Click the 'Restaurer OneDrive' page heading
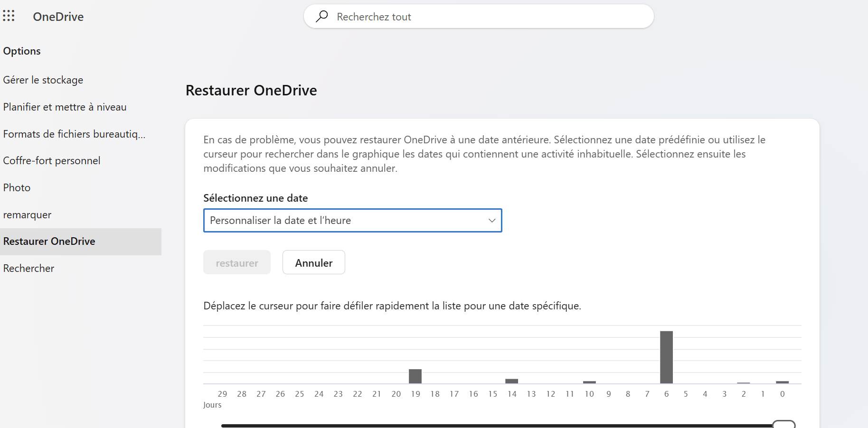The width and height of the screenshot is (868, 428). 251,90
